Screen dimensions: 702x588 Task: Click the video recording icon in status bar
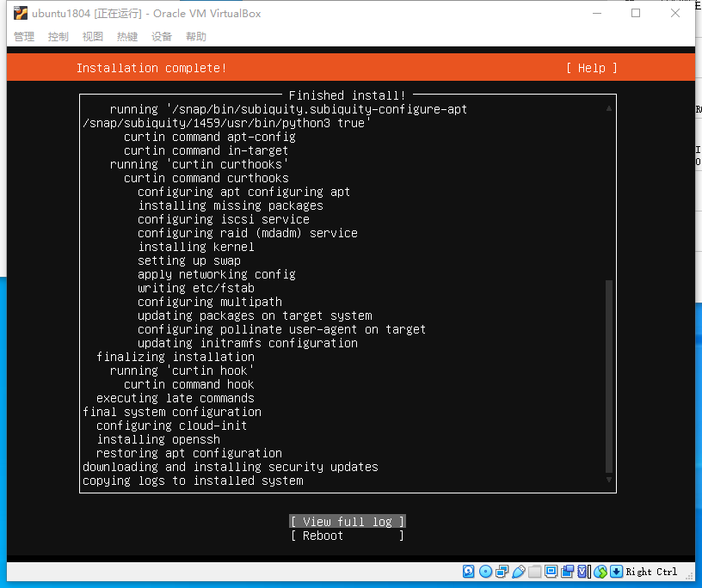click(x=566, y=571)
